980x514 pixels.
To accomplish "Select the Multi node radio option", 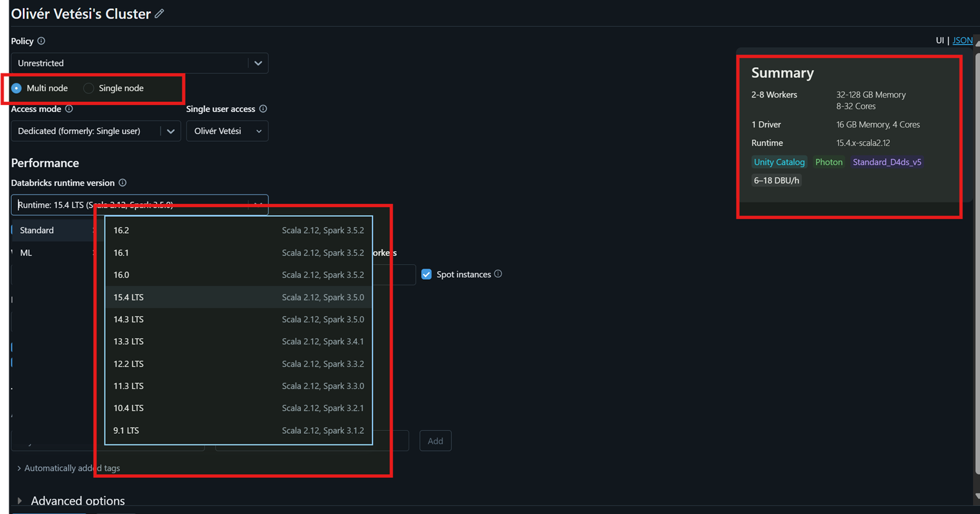I will [x=17, y=88].
